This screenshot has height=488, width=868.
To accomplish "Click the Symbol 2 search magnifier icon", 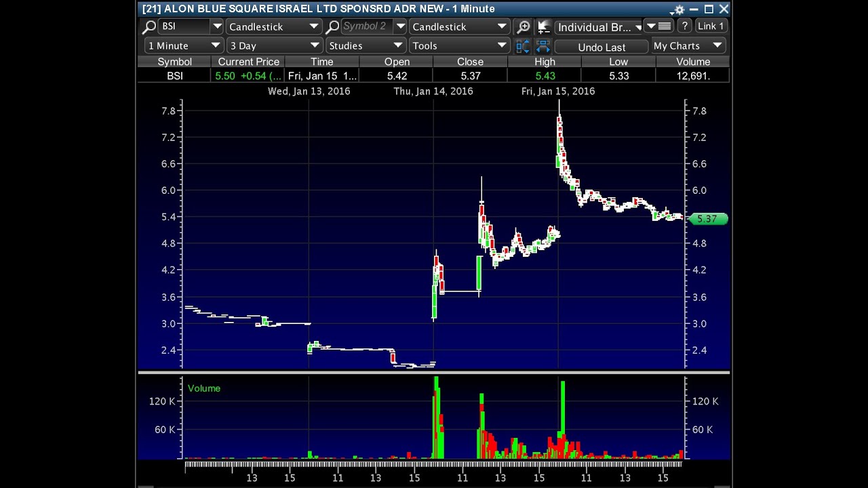I will tap(332, 27).
